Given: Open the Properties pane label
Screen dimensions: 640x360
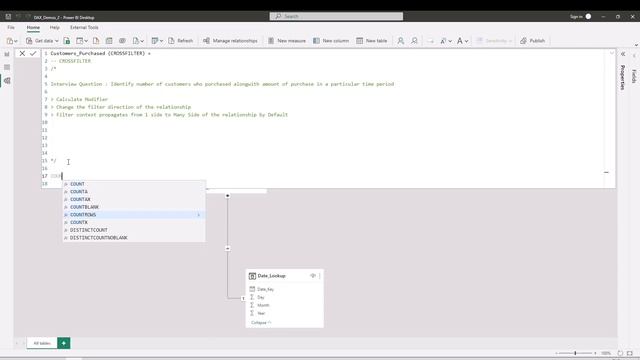Looking at the screenshot, I should [622, 77].
